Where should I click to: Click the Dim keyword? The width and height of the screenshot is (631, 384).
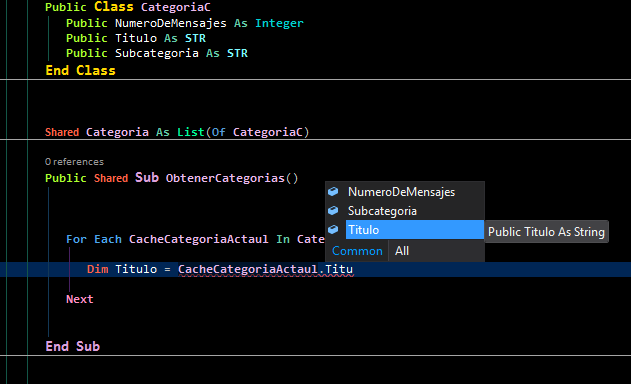(97, 269)
